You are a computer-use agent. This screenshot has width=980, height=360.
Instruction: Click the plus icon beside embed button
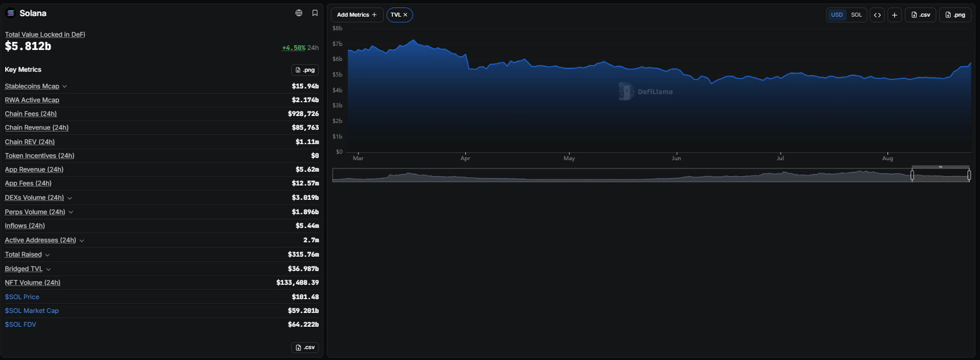click(x=894, y=15)
